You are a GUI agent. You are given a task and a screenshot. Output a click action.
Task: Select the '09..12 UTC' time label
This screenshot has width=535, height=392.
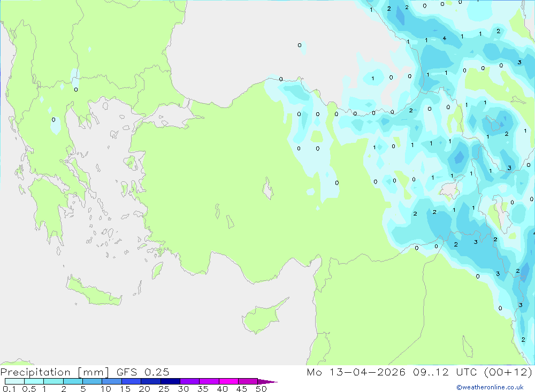coord(445,372)
